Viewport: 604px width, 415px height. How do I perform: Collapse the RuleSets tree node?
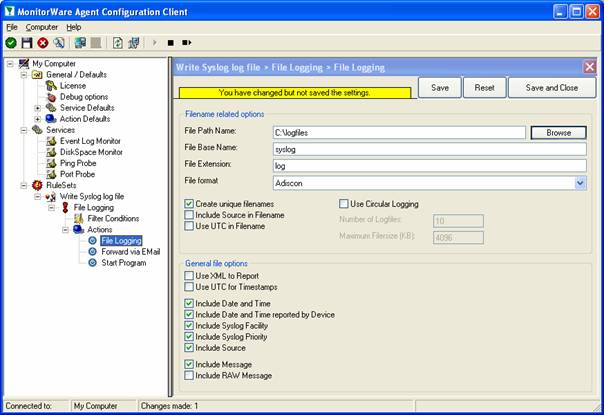click(24, 185)
